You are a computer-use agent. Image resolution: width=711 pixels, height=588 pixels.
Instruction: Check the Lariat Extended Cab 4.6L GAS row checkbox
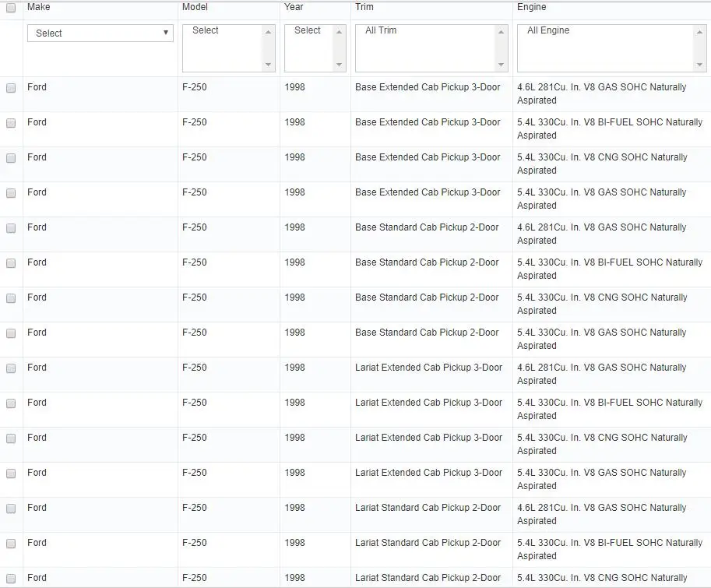[11, 368]
